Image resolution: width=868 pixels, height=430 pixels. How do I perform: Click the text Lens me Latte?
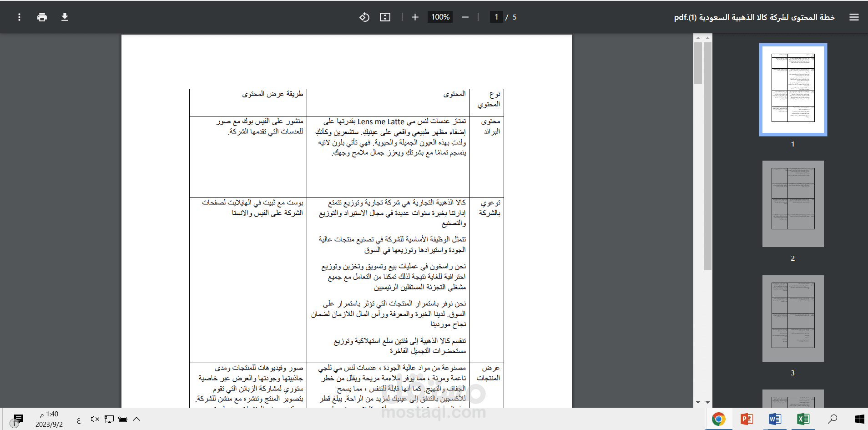381,121
